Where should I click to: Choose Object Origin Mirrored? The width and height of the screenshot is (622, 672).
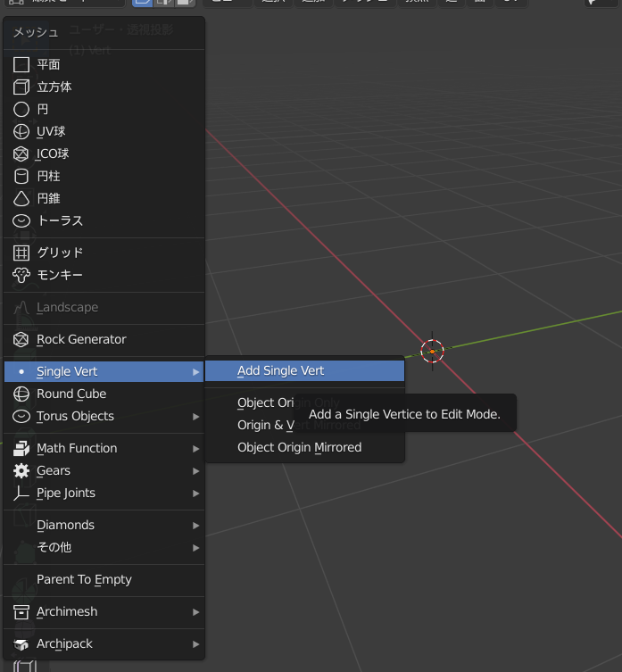pos(305,447)
